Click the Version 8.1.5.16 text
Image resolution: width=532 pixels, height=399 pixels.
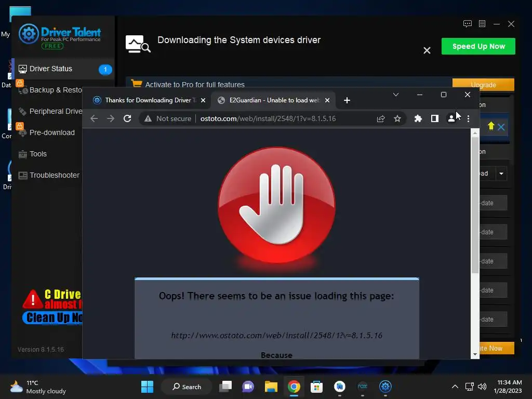point(41,350)
